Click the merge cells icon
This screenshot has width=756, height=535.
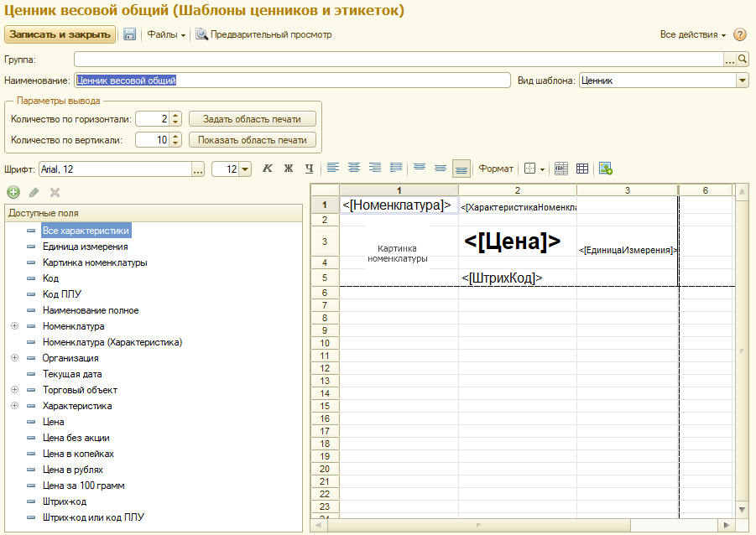(x=560, y=169)
